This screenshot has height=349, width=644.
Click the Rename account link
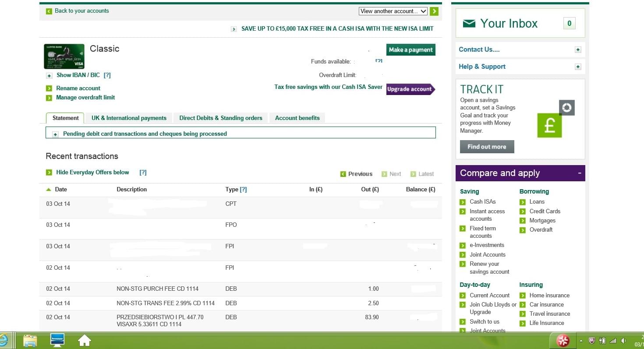78,88
